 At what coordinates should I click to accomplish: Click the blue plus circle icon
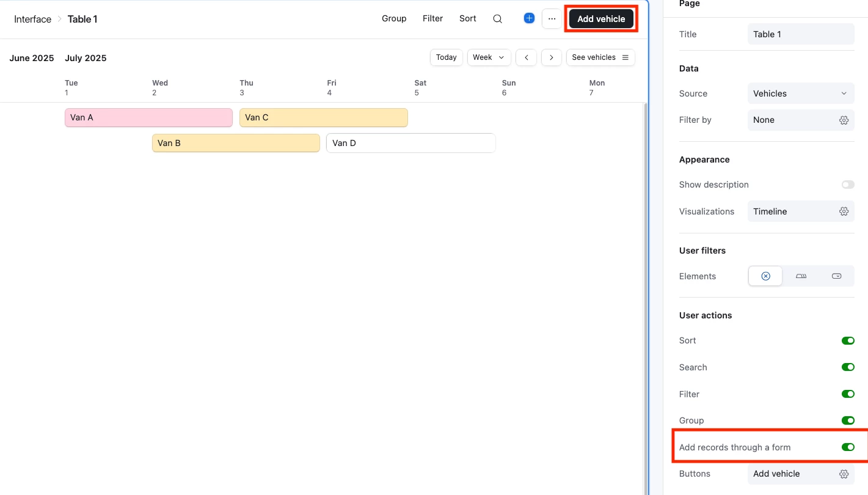529,18
